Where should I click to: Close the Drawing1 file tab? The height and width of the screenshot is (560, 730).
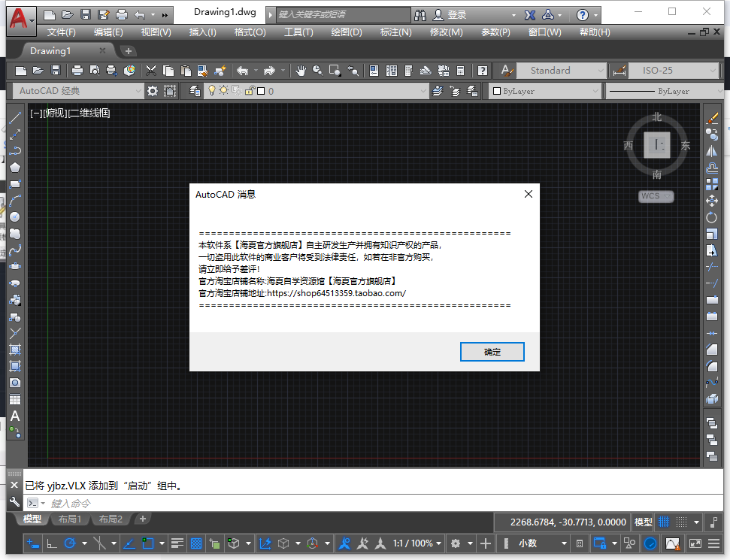(x=102, y=51)
